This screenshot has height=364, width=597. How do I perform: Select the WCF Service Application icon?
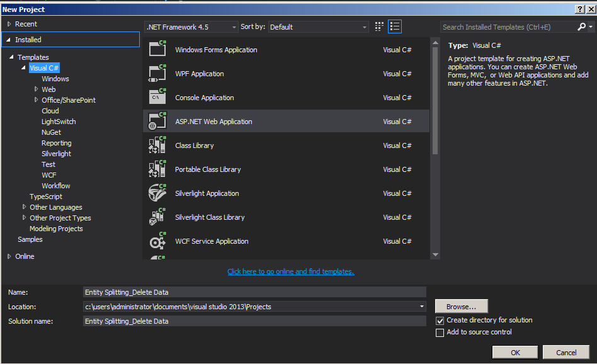coord(157,241)
